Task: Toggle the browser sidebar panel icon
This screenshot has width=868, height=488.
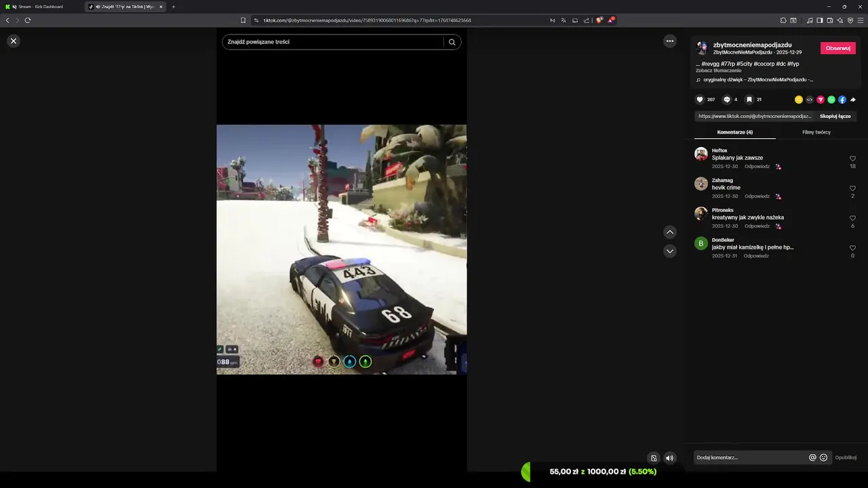Action: tap(820, 20)
